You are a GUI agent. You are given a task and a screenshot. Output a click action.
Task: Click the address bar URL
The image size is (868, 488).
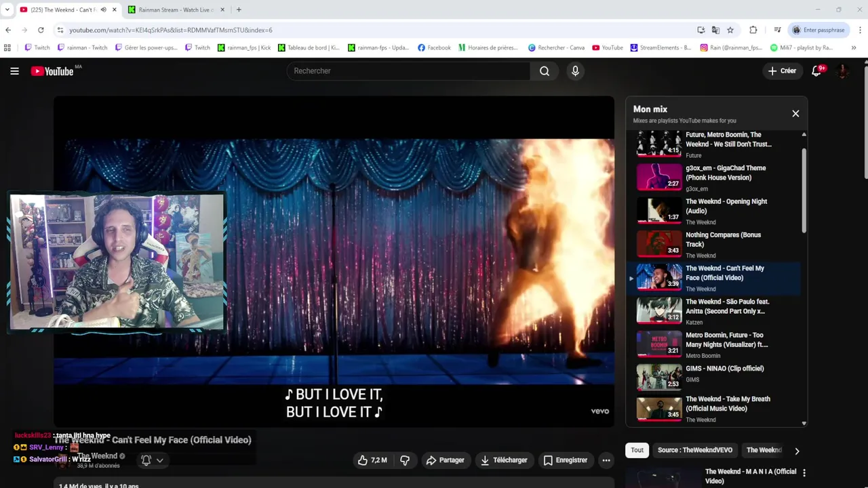[x=171, y=30]
